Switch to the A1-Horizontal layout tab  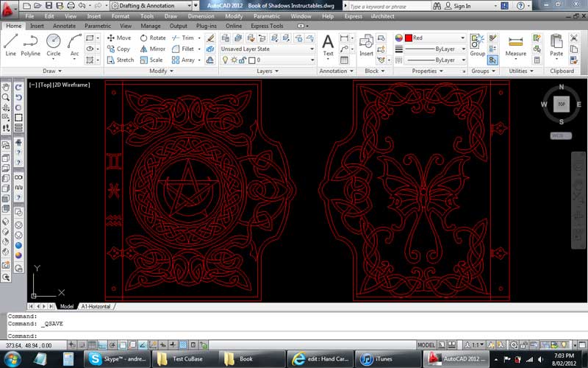tap(96, 306)
